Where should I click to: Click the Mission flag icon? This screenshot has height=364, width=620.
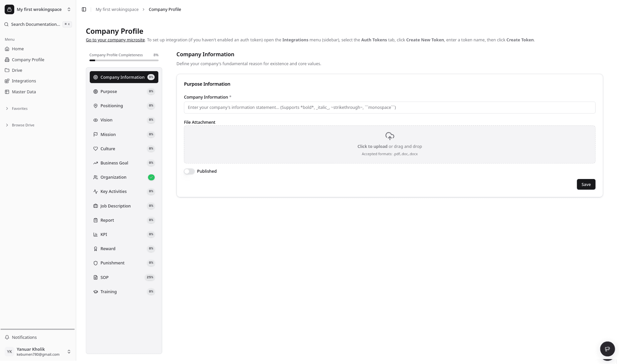(95, 134)
